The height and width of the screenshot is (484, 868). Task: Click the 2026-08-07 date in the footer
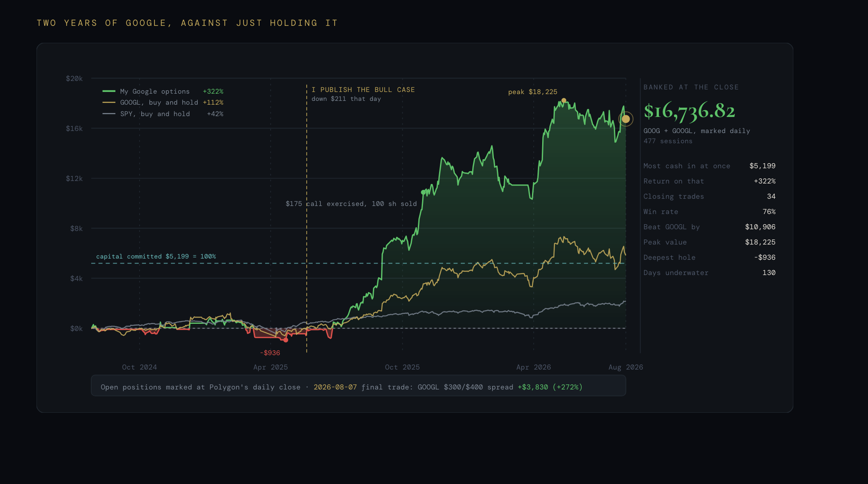pyautogui.click(x=335, y=387)
